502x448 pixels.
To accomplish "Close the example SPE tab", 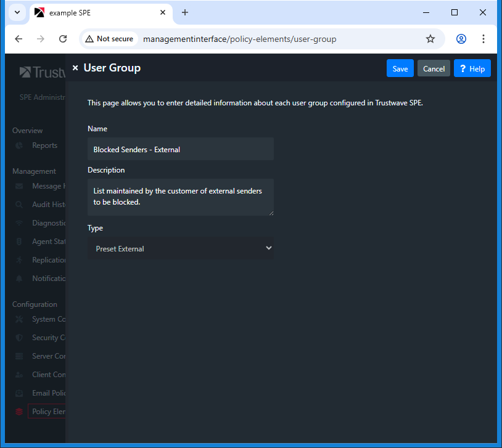I will pos(163,12).
